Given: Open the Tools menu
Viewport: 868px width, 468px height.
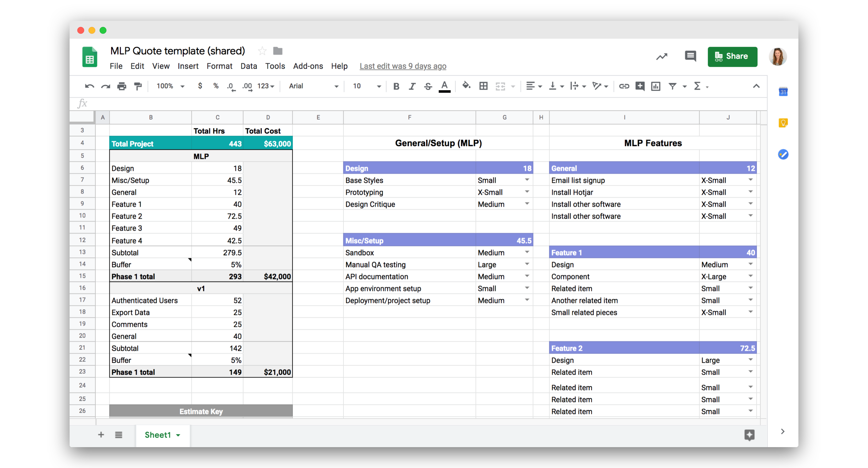Looking at the screenshot, I should (x=275, y=66).
